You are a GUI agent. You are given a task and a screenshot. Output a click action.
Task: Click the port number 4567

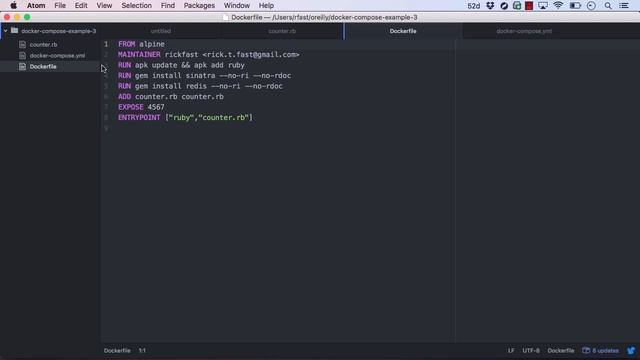coord(156,107)
